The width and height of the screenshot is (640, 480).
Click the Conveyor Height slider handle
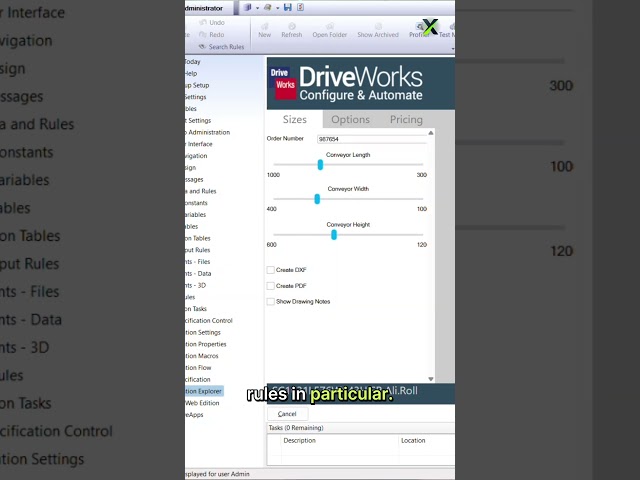tap(334, 235)
